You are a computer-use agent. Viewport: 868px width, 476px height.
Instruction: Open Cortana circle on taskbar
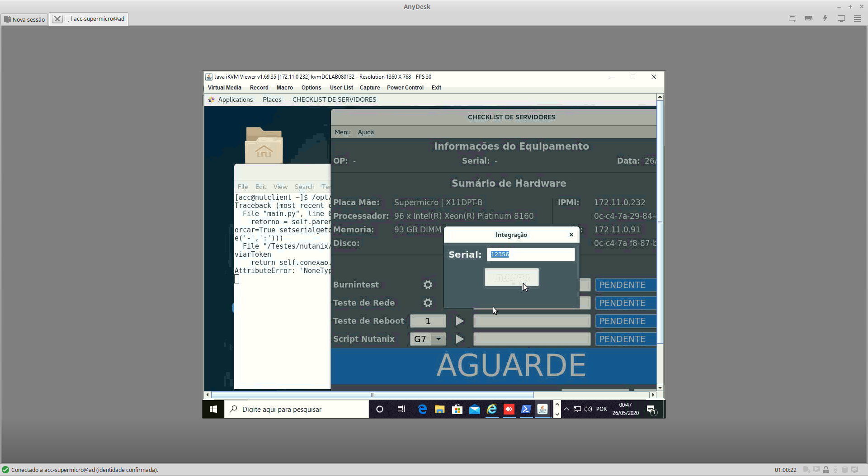click(380, 409)
